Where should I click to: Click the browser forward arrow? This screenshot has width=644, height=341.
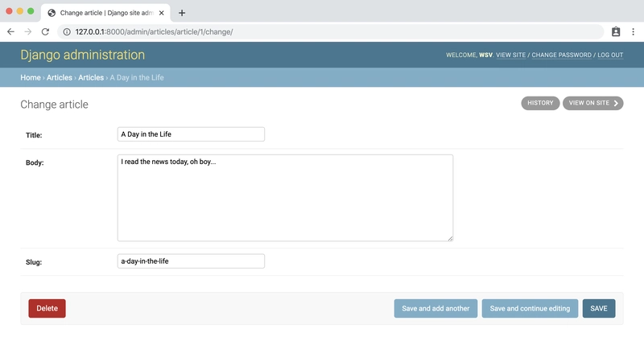point(28,31)
